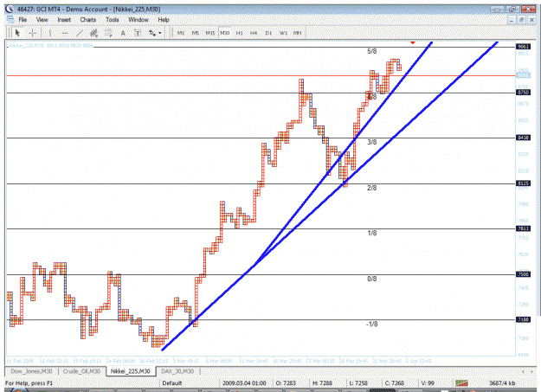
Task: Click the 8438 price level label
Action: point(523,138)
